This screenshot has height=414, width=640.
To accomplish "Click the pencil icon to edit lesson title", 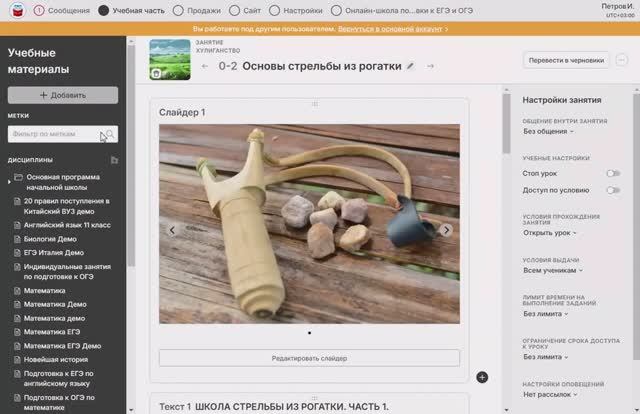I will 410,66.
